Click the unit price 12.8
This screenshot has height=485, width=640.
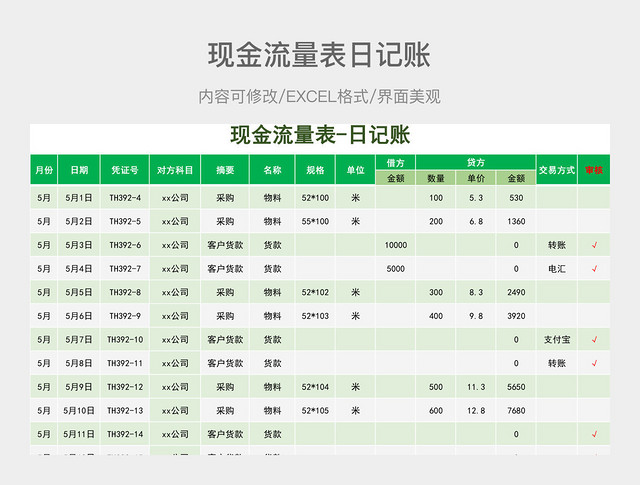(x=476, y=411)
